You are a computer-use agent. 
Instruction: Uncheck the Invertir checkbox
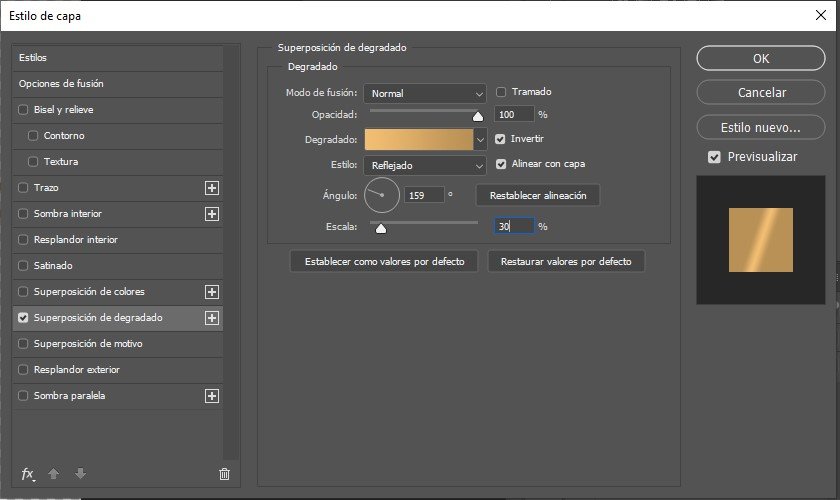[502, 139]
